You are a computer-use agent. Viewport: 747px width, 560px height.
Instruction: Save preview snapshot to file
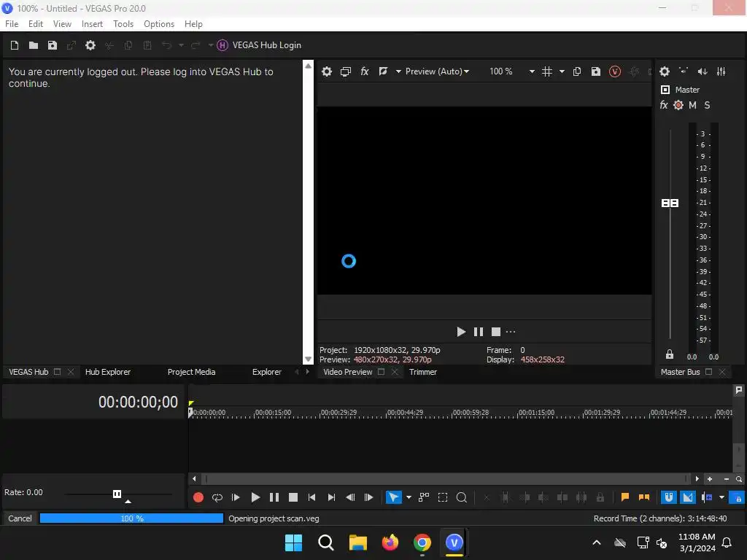point(595,71)
